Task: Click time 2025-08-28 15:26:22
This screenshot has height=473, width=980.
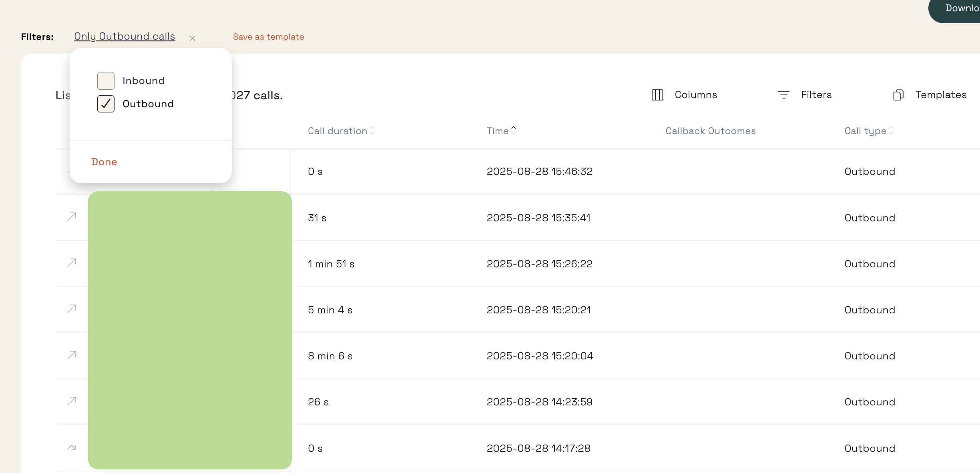Action: pyautogui.click(x=540, y=264)
